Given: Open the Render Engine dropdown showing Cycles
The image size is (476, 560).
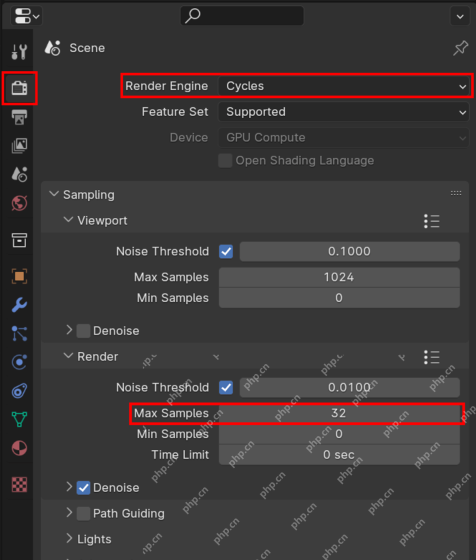Looking at the screenshot, I should (344, 86).
